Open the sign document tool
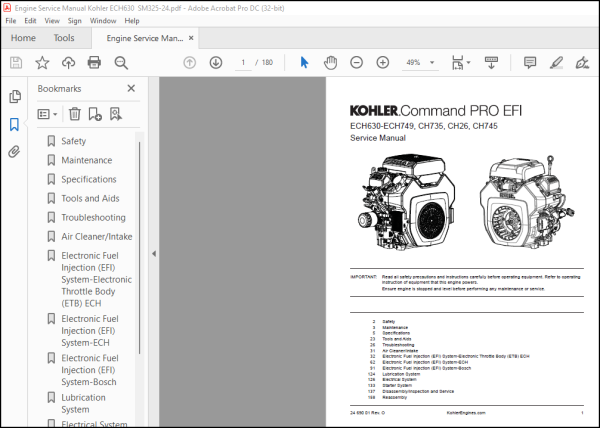Viewport: 600px width, 428px height. pyautogui.click(x=582, y=62)
